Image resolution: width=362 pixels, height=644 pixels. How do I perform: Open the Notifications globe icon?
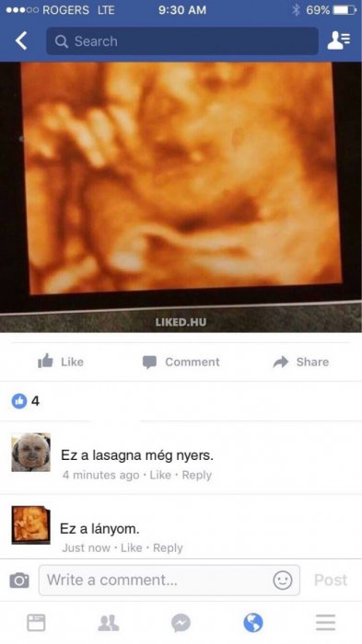point(253,623)
